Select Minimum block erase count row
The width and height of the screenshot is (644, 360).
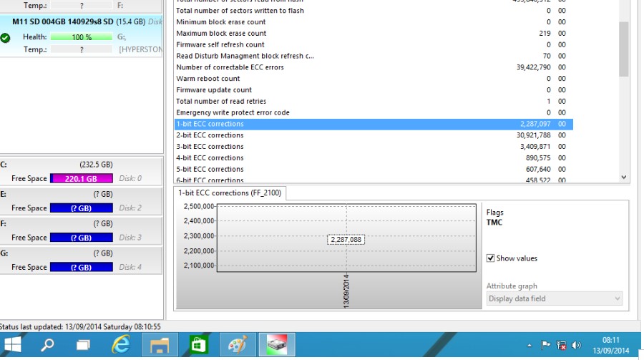tap(374, 22)
